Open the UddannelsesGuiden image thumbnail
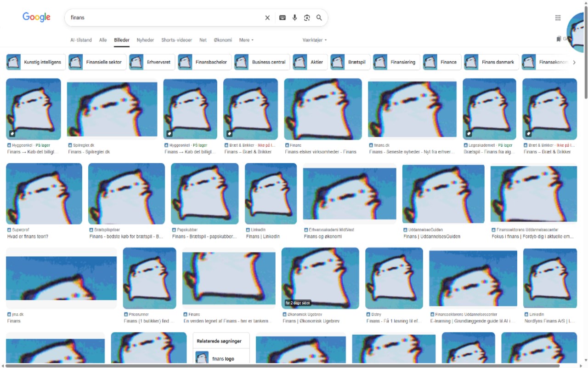 pos(443,194)
